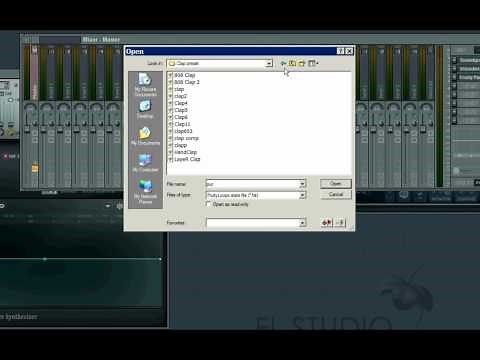Click the red add-to-favorites icon button
This screenshot has width=480, height=360.
tap(327, 222)
